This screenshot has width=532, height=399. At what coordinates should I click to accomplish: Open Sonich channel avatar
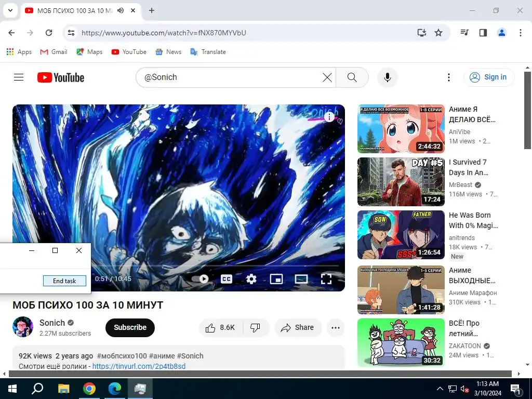23,327
